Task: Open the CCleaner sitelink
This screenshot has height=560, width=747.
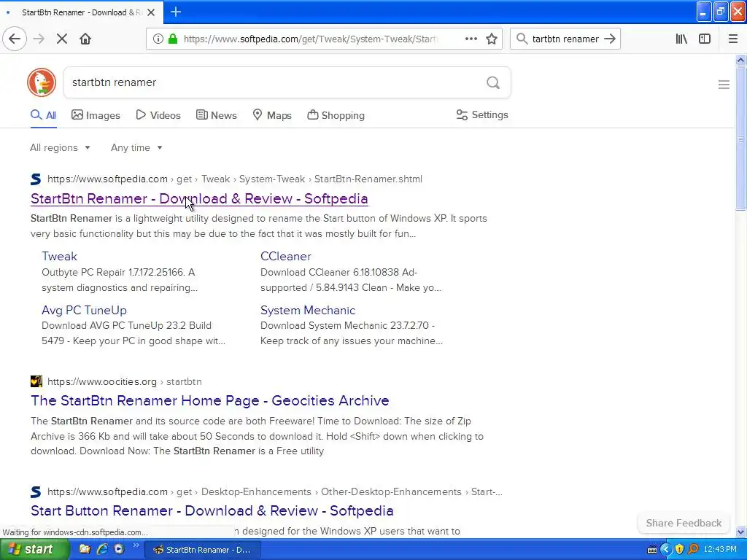Action: 286,256
